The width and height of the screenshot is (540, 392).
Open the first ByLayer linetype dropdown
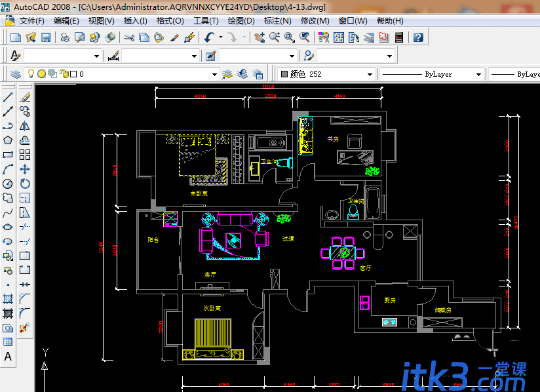[478, 75]
